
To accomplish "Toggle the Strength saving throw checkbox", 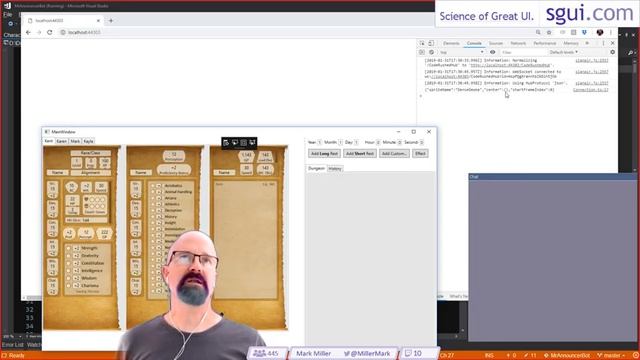I will pyautogui.click(x=69, y=248).
